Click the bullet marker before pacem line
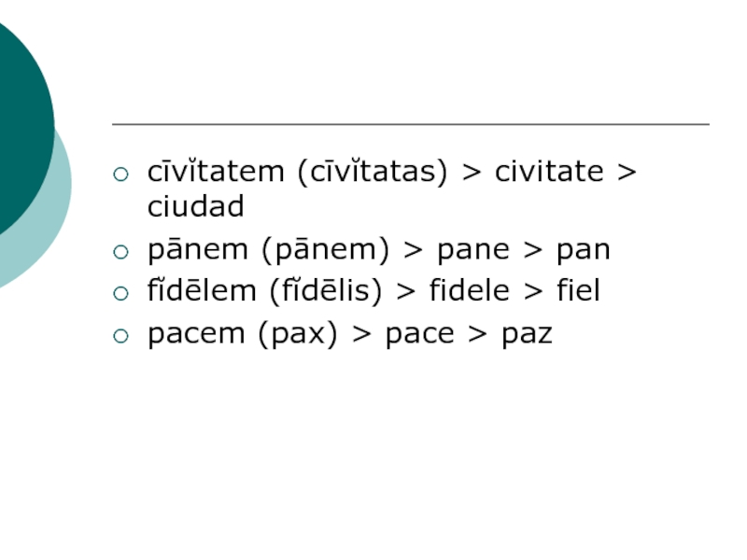Screen dimensions: 747x560 pos(119,335)
